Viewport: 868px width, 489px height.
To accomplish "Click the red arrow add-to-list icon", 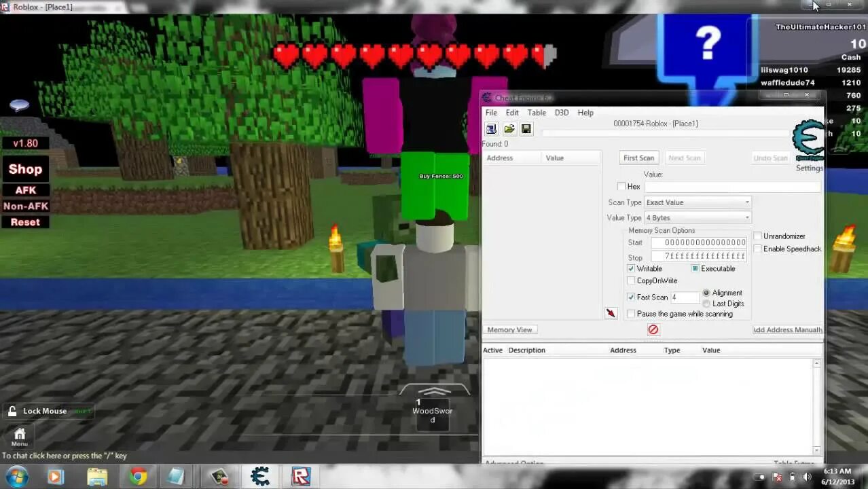I will [611, 313].
